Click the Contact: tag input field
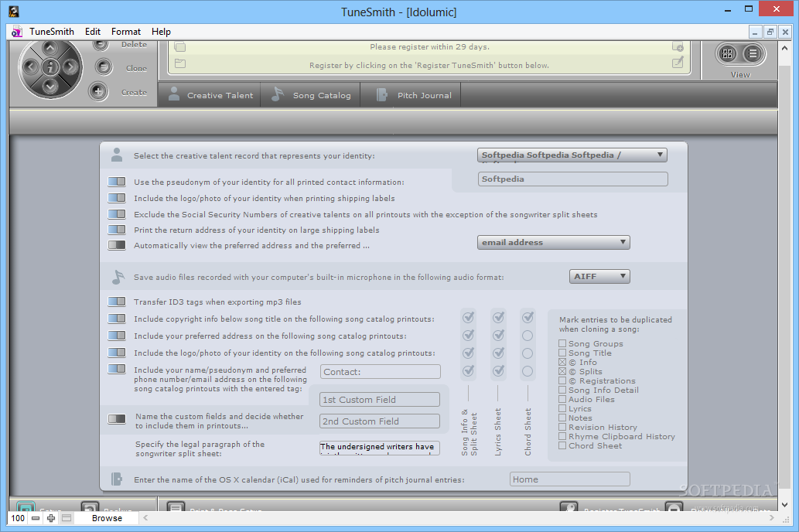The height and width of the screenshot is (532, 799). (x=380, y=371)
